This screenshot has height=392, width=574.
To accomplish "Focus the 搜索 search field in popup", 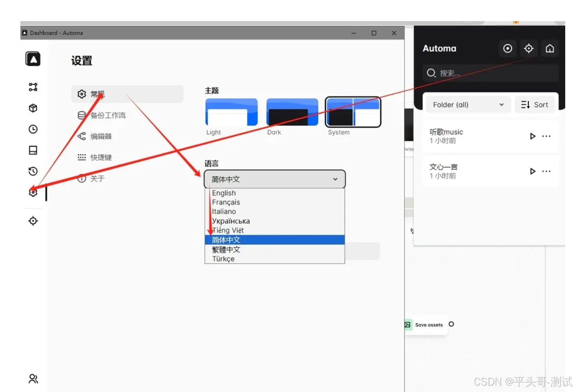I will (x=491, y=73).
